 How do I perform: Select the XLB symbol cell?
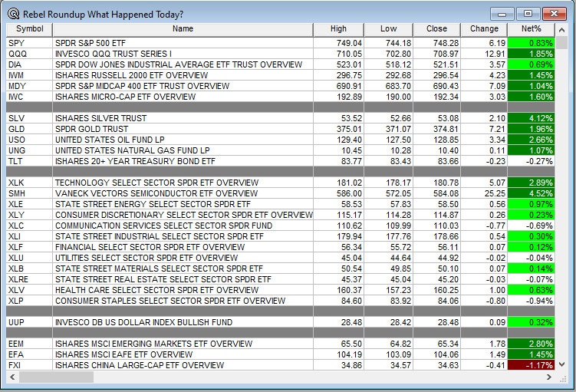pos(29,268)
